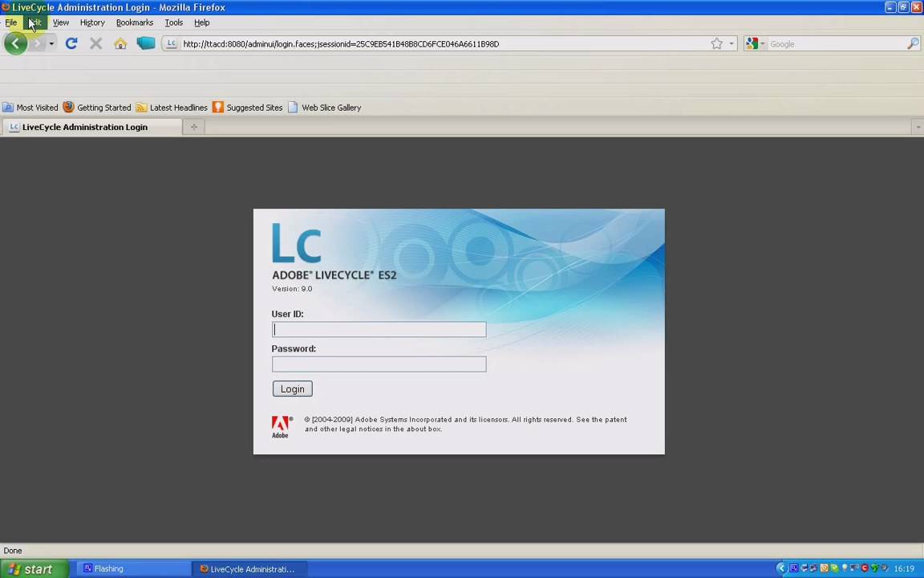
Task: Open the Suggested Sites bookmark
Action: point(248,108)
